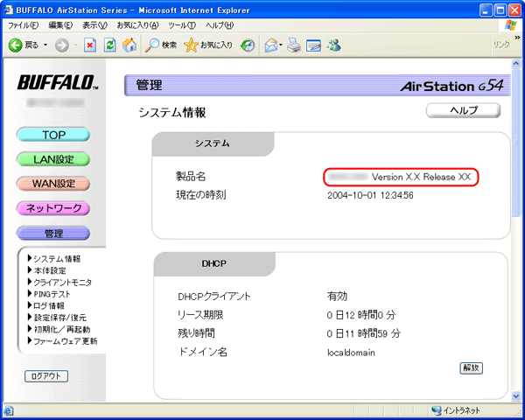Image resolution: width=525 pixels, height=420 pixels.
Task: Open the ツール(T) menu
Action: click(x=182, y=25)
